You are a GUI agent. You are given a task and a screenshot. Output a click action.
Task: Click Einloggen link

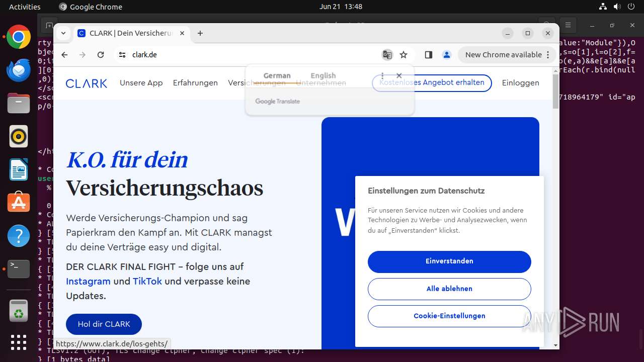click(x=520, y=83)
